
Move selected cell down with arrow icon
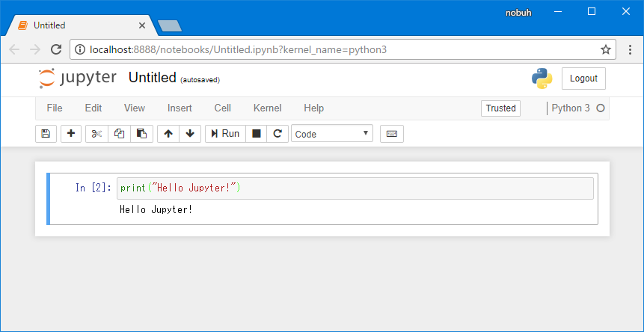[x=190, y=134]
